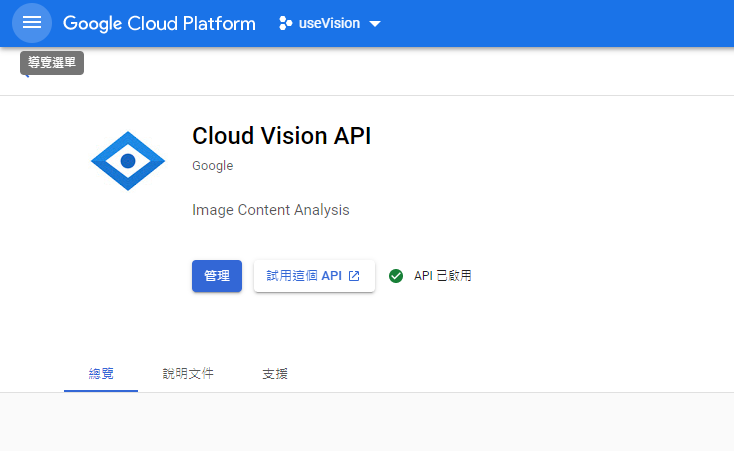
Task: Click the API 已啟用 status text
Action: (x=442, y=276)
